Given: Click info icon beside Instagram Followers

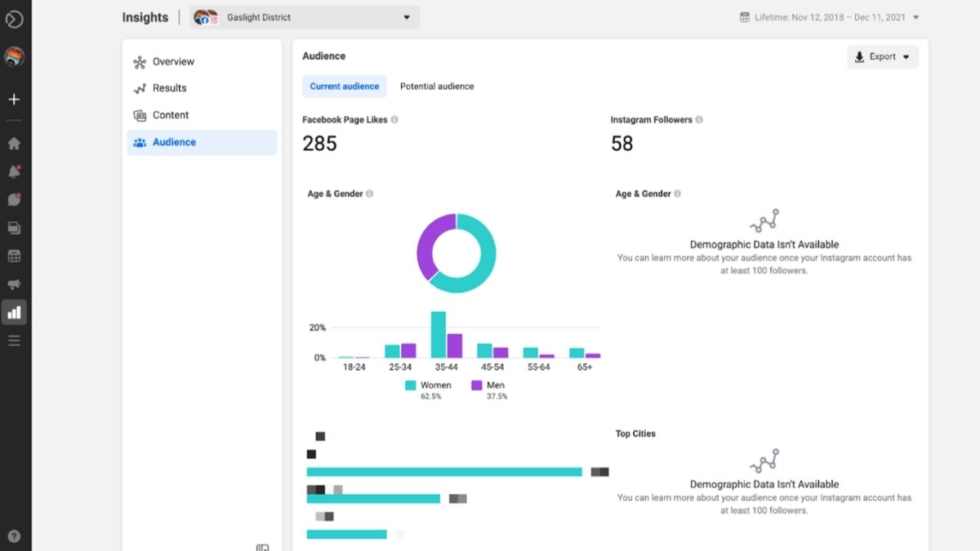Looking at the screenshot, I should tap(699, 120).
